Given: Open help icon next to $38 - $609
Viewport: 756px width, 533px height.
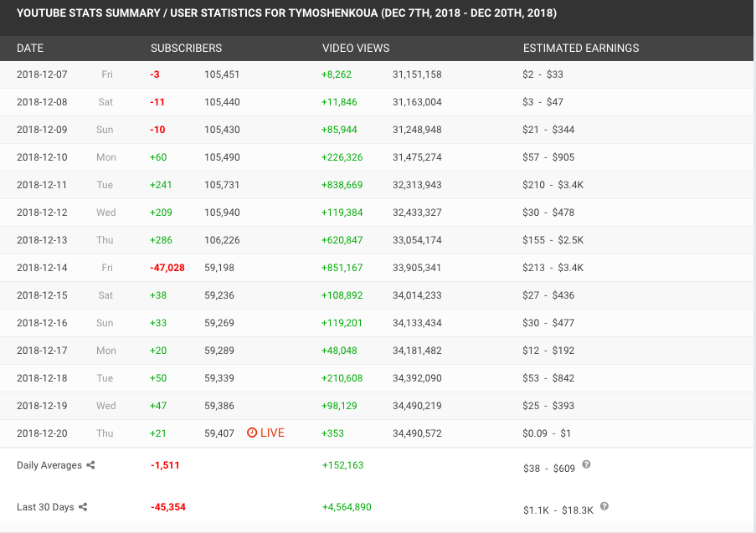Looking at the screenshot, I should pos(586,464).
